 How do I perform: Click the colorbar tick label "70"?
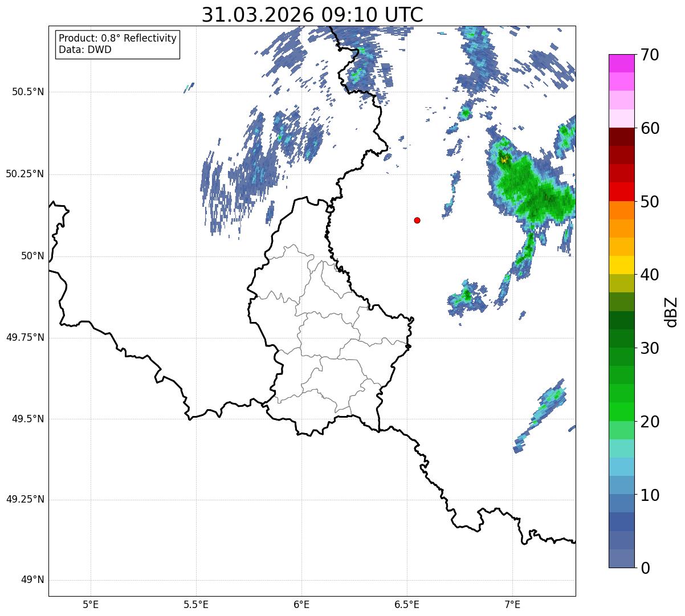pos(650,55)
